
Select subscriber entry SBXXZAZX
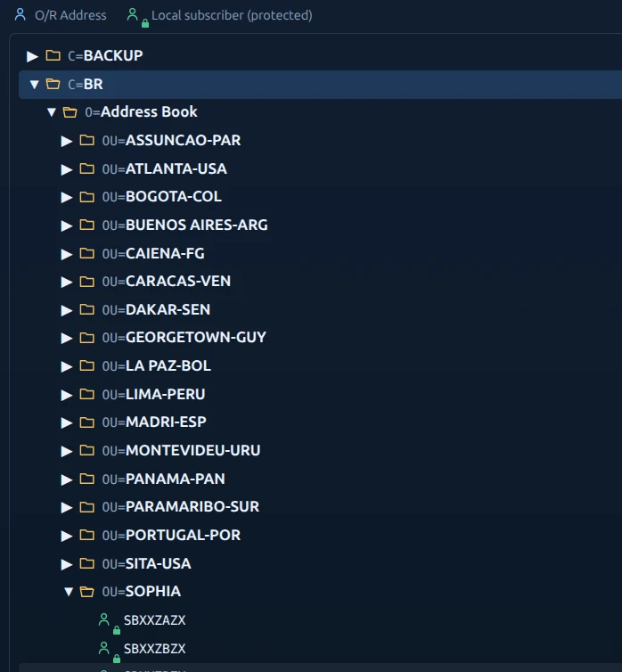155,620
